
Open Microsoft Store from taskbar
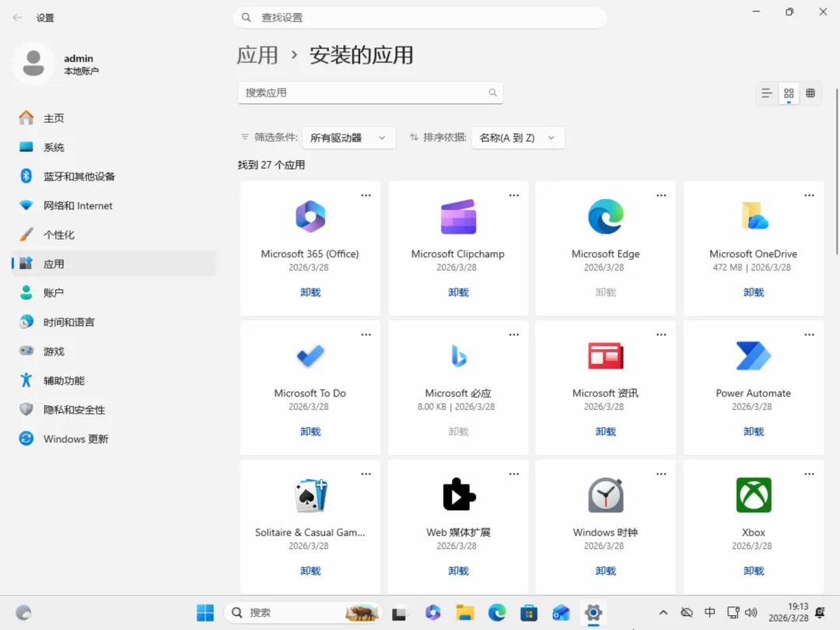click(x=529, y=612)
